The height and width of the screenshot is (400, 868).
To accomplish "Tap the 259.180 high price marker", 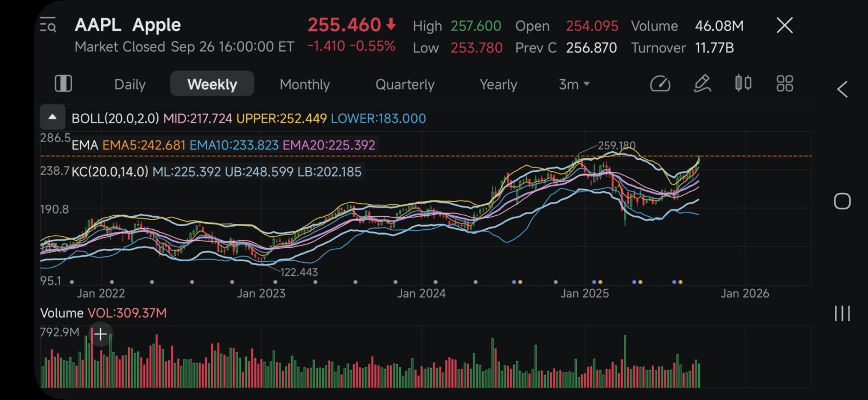I will click(x=616, y=145).
